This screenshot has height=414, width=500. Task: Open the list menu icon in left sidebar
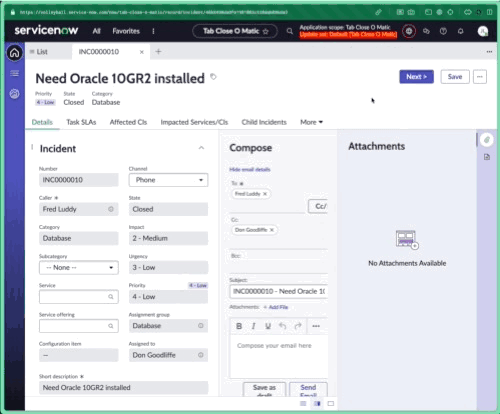pyautogui.click(x=14, y=73)
